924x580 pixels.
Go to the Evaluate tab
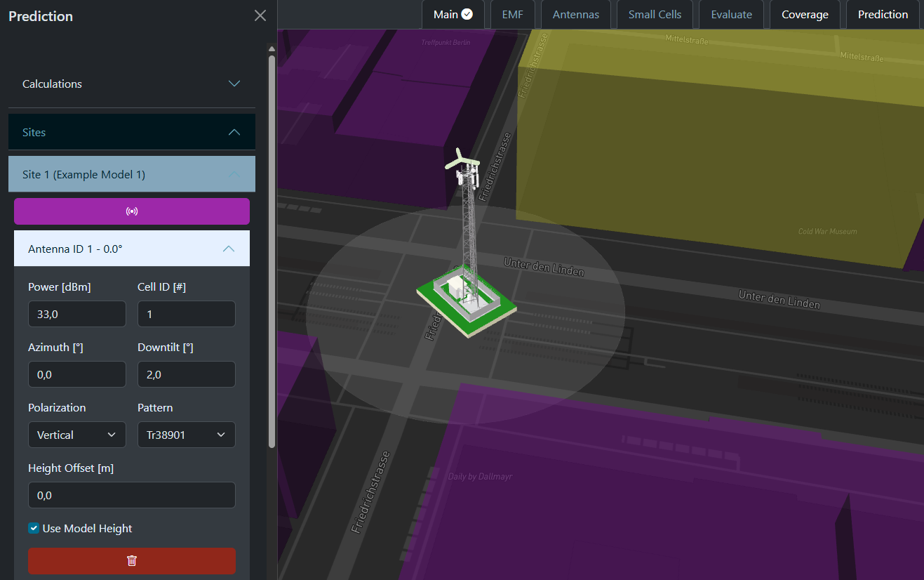tap(731, 15)
